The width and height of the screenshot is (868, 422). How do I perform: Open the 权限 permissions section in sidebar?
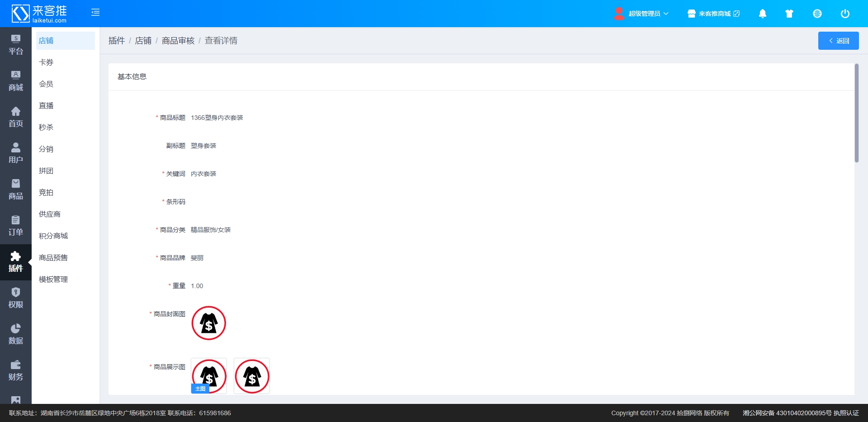click(x=16, y=299)
